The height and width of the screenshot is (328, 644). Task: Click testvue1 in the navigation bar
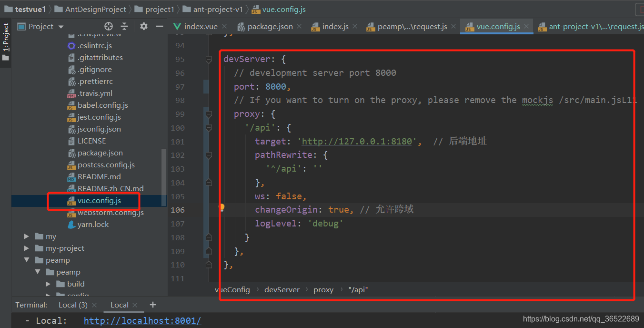(x=25, y=9)
